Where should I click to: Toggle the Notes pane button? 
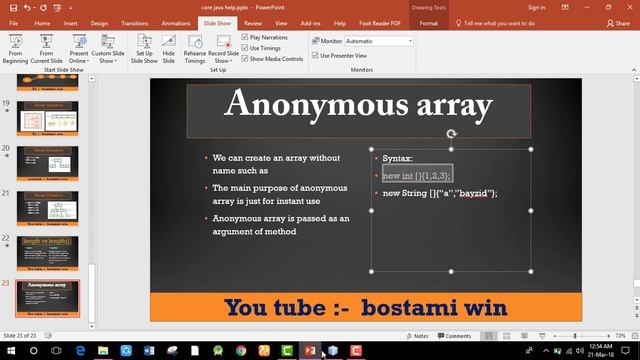pos(417,336)
